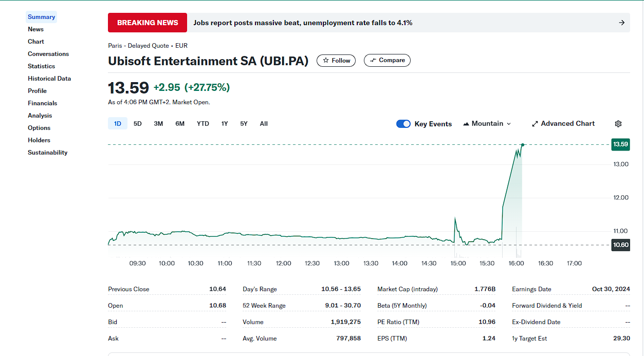Open the Conversations sidebar link
Viewport: 644px width, 356px height.
click(48, 54)
